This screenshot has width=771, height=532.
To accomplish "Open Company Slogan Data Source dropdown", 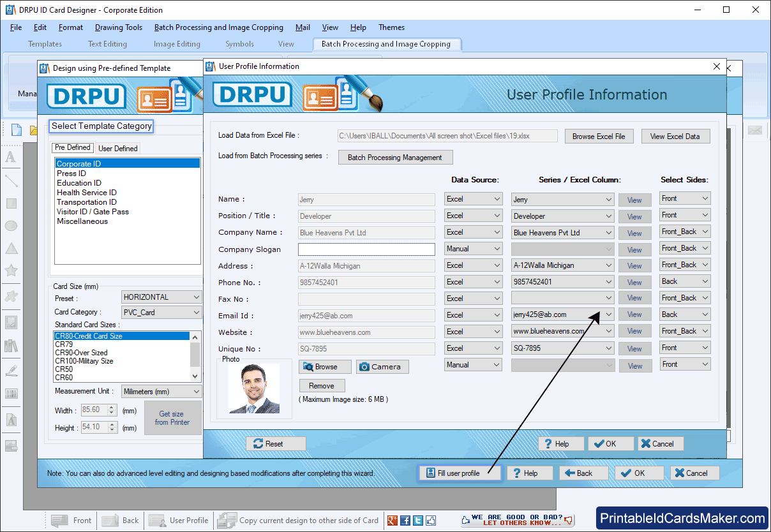I will tap(473, 249).
